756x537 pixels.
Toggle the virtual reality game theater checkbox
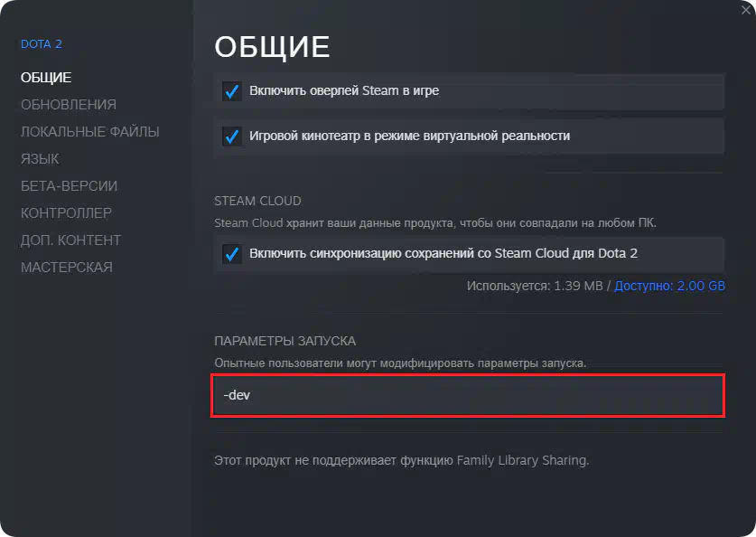click(232, 137)
